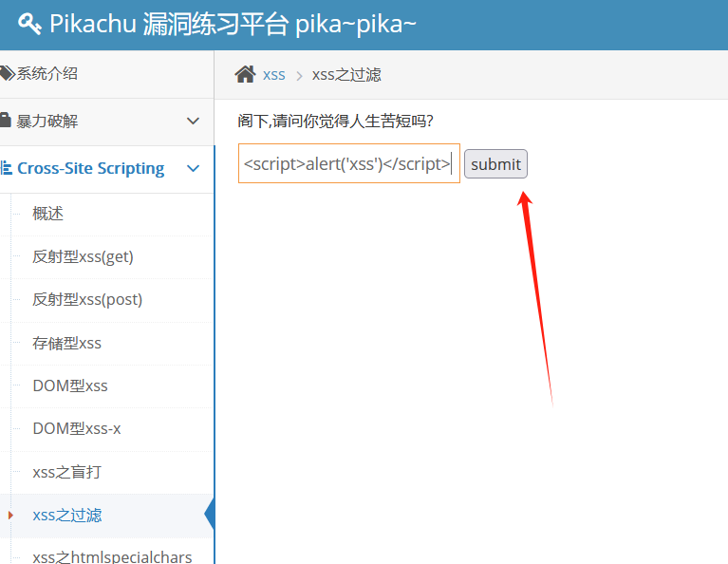The width and height of the screenshot is (728, 564).
Task: Click the home icon in the breadcrumb
Action: pyautogui.click(x=245, y=74)
